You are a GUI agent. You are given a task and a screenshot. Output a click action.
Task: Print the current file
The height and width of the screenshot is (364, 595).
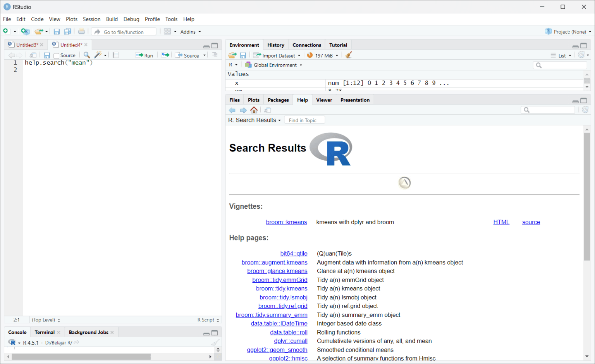click(x=81, y=31)
